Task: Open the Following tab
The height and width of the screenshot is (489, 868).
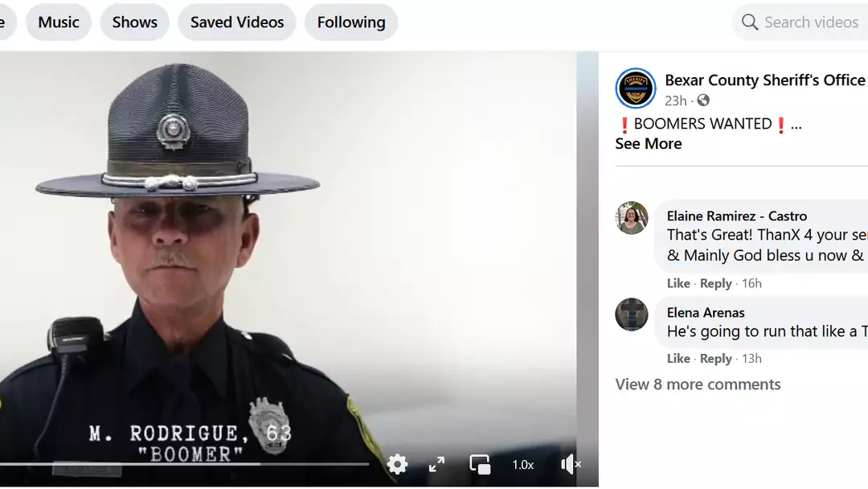Action: point(351,23)
